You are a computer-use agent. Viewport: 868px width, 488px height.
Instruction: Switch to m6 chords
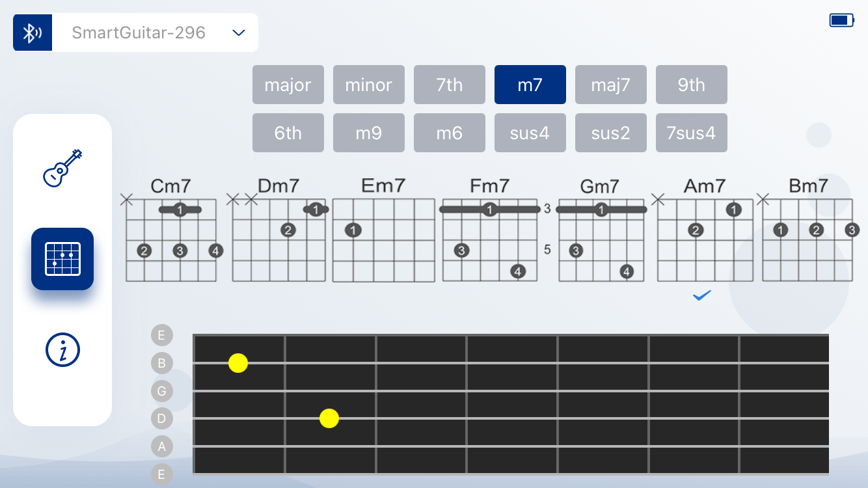tap(449, 133)
